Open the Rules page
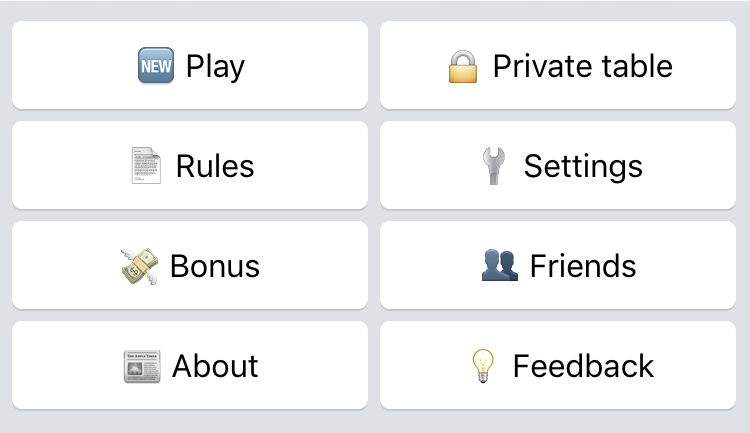 (x=190, y=166)
